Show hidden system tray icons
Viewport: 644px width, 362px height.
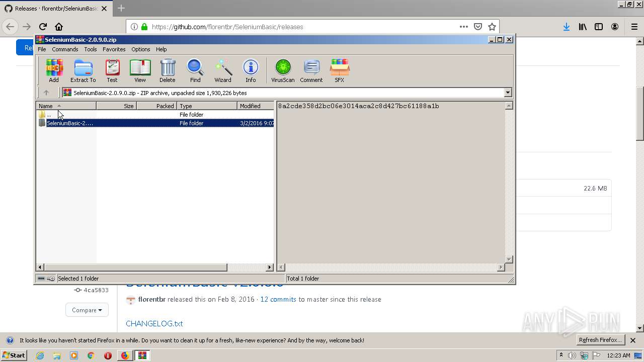(561, 355)
